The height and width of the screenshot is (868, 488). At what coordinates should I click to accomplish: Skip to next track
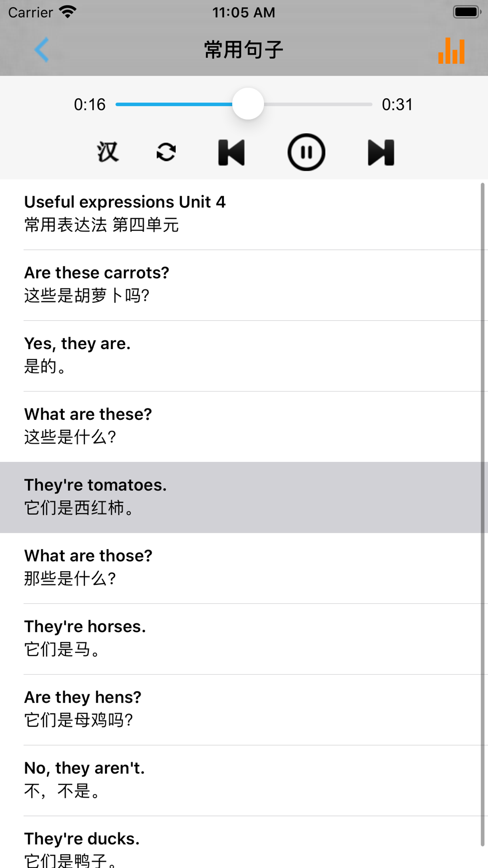(x=381, y=152)
